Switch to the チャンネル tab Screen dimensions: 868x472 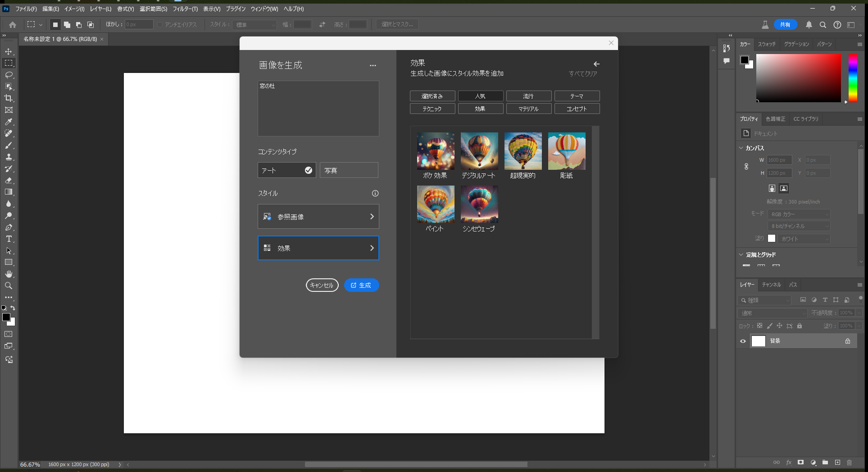772,285
